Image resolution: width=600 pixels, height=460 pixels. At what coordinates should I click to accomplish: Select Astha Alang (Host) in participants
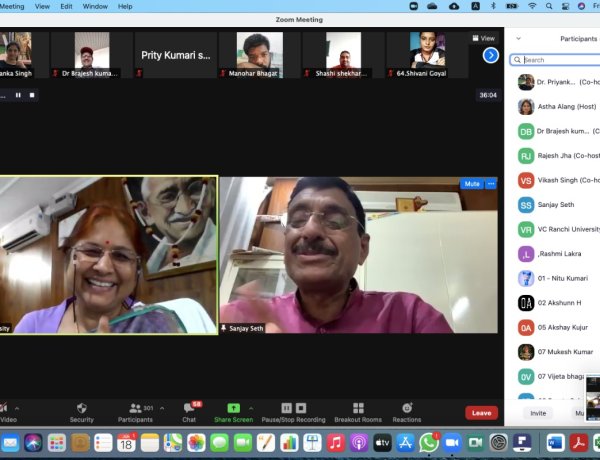558,107
